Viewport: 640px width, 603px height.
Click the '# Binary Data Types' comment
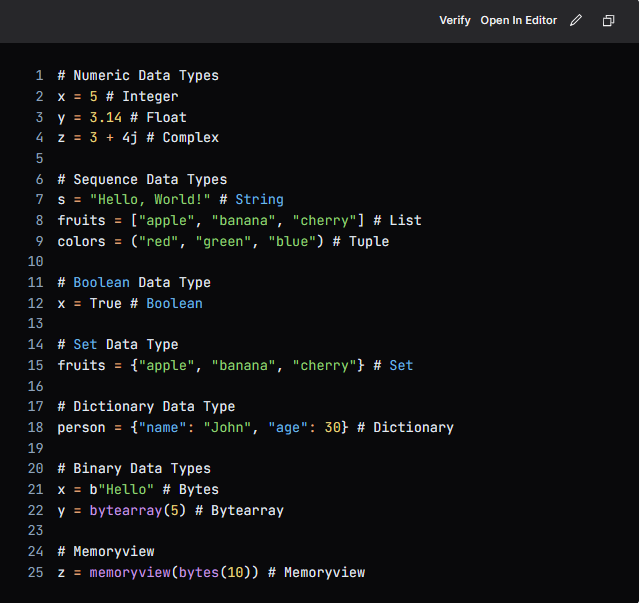click(x=134, y=469)
